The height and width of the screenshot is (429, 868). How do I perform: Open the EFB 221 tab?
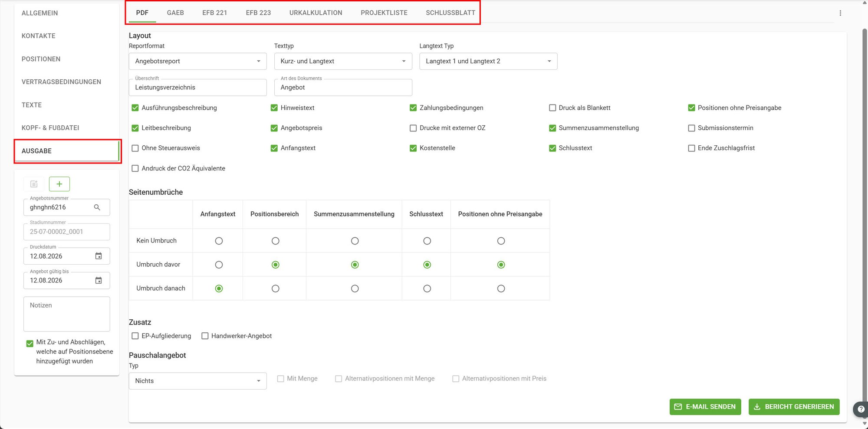(x=215, y=13)
